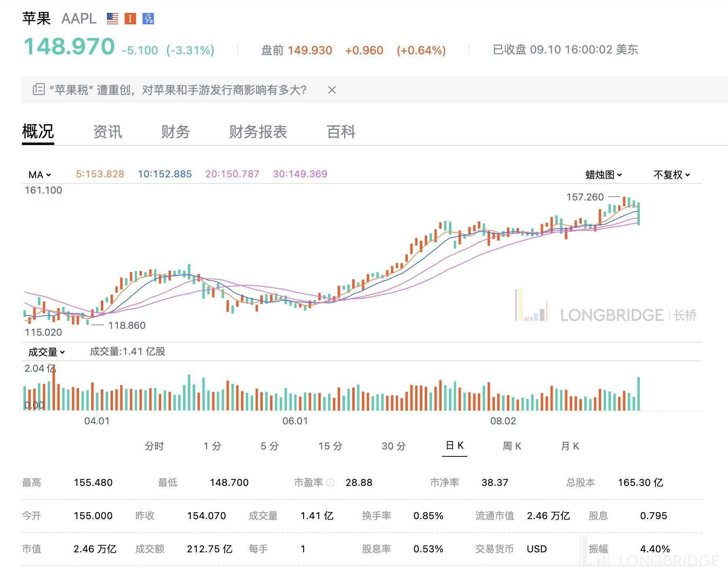Click the 股息 value 0.795
Image resolution: width=728 pixels, height=575 pixels.
coord(653,516)
